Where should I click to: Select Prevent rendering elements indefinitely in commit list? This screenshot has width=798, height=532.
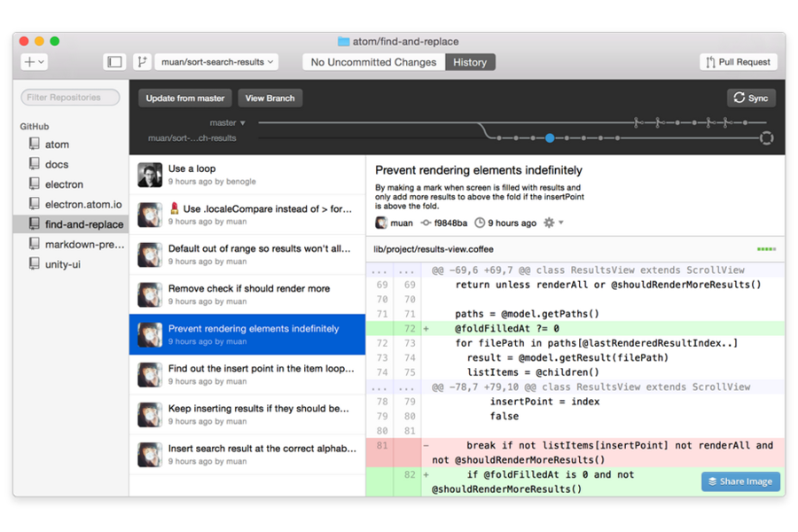(247, 334)
